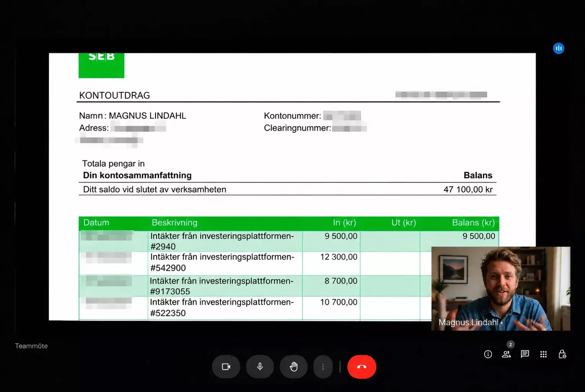This screenshot has height=392, width=585.
Task: Click the Teammöte meeting title
Action: point(31,346)
